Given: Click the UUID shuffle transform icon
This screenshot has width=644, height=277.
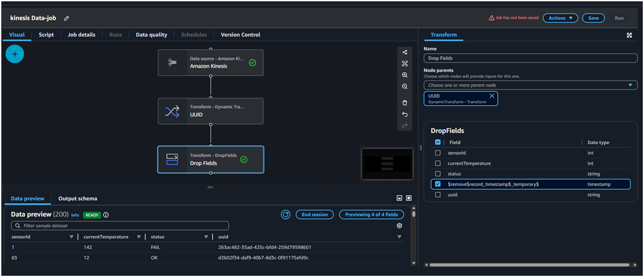Looking at the screenshot, I should pyautogui.click(x=172, y=111).
